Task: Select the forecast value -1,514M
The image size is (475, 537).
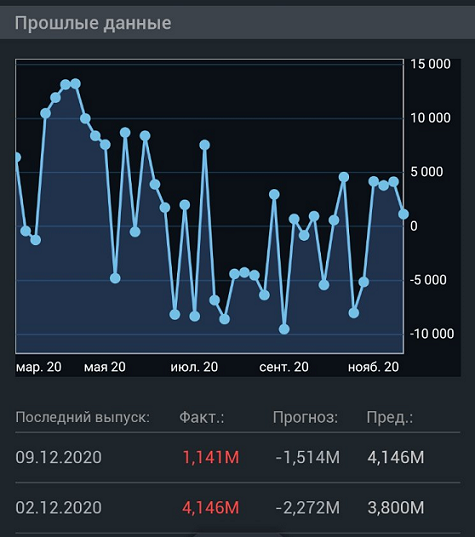Action: 308,458
